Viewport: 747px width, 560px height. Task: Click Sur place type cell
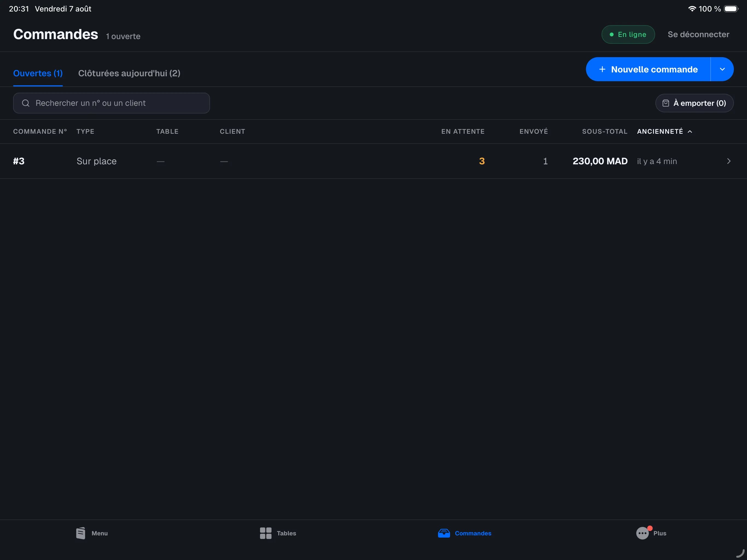97,161
